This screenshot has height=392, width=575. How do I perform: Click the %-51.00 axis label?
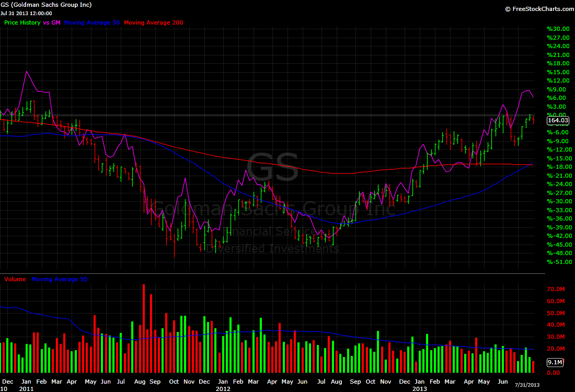(x=559, y=261)
